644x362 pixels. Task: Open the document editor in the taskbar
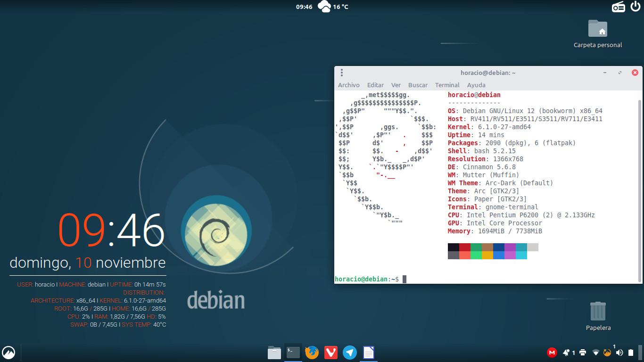(369, 352)
